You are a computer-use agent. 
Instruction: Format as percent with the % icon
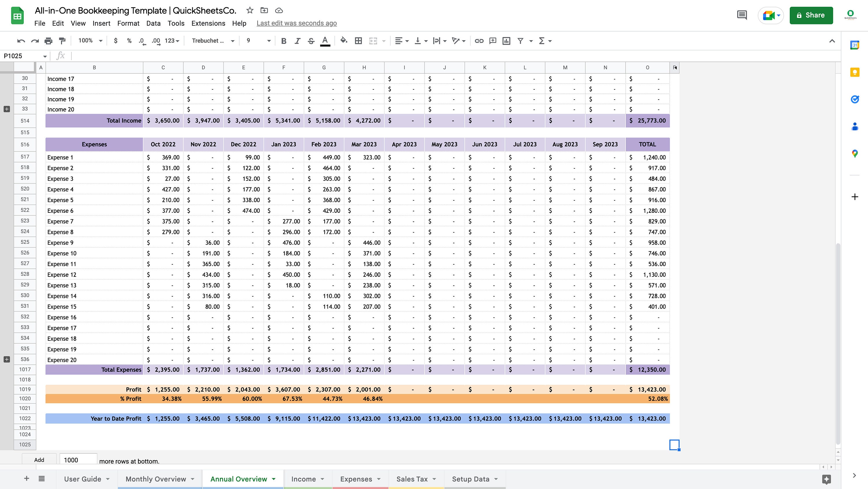129,41
